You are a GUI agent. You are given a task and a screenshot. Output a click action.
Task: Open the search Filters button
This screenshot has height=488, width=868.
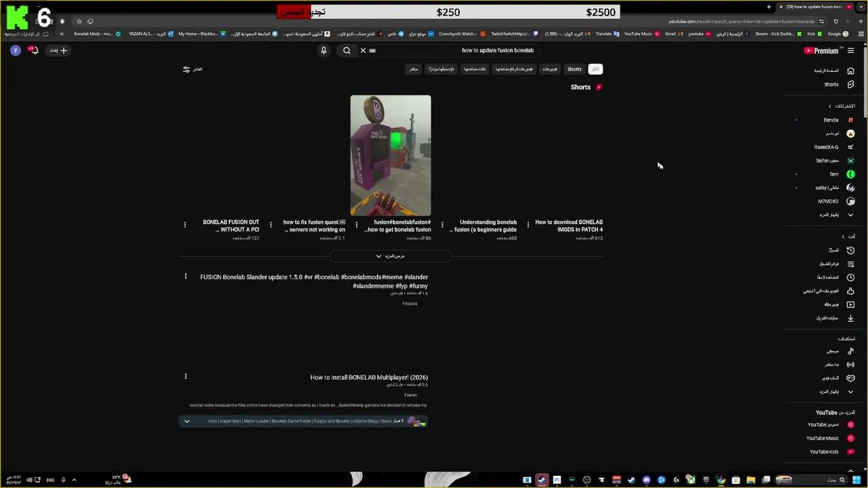tap(193, 69)
